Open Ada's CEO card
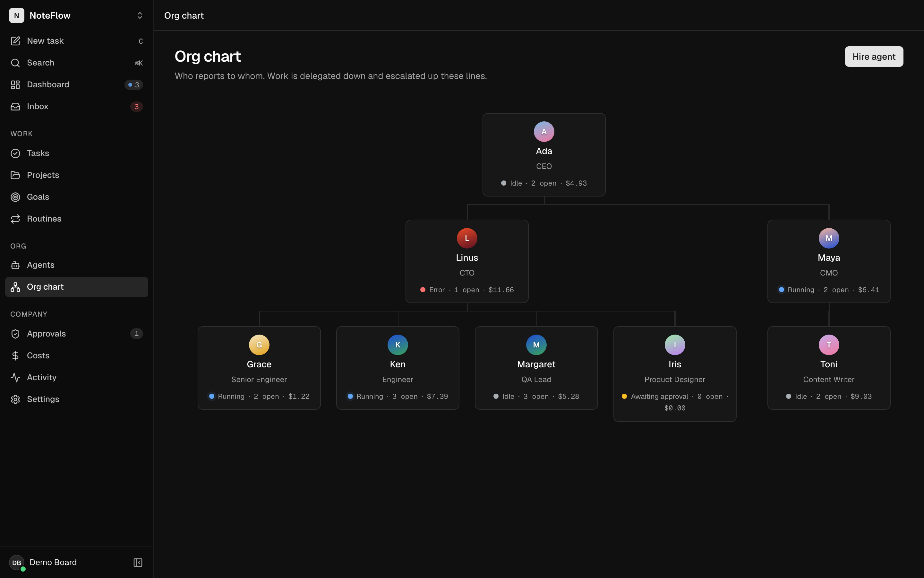The width and height of the screenshot is (924, 578). click(544, 154)
